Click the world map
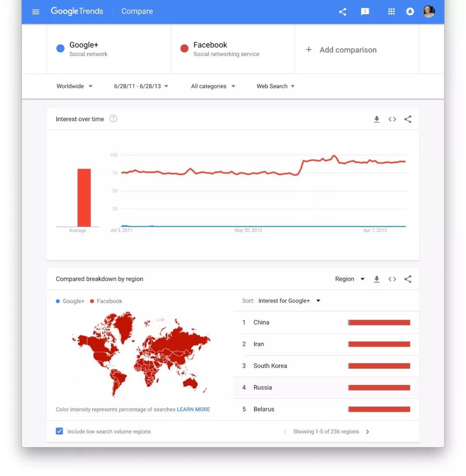This screenshot has height=476, width=466. coord(141,354)
